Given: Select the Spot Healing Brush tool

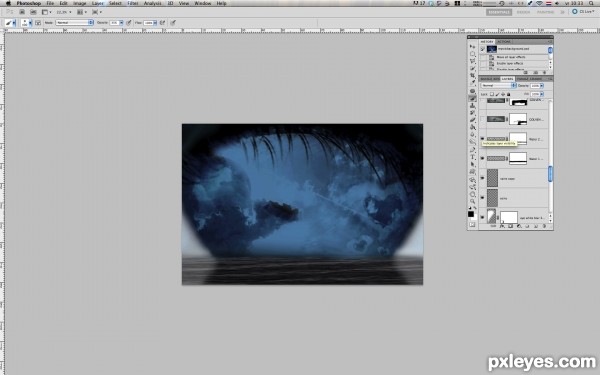Looking at the screenshot, I should coord(472,91).
